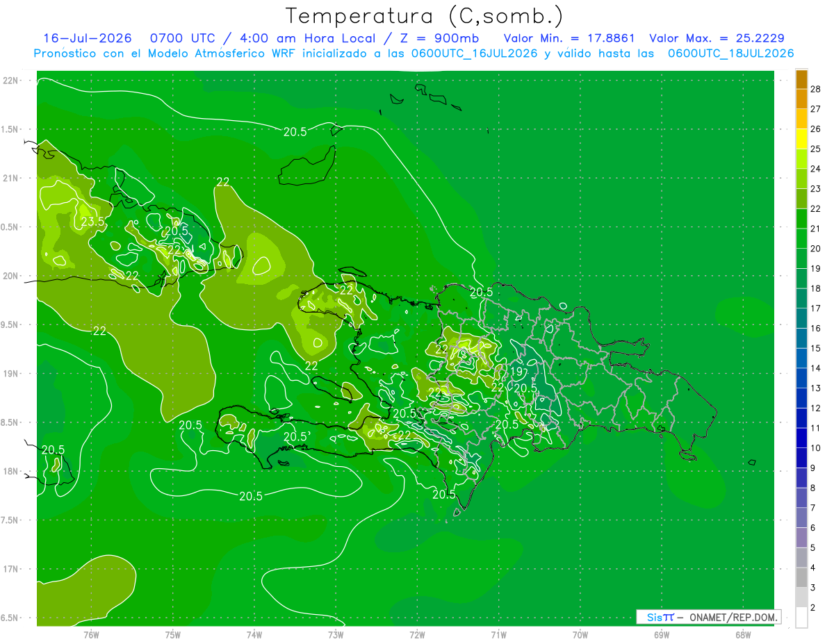Click the '74W' longitude axis label
The image size is (834, 644).
pyautogui.click(x=254, y=634)
